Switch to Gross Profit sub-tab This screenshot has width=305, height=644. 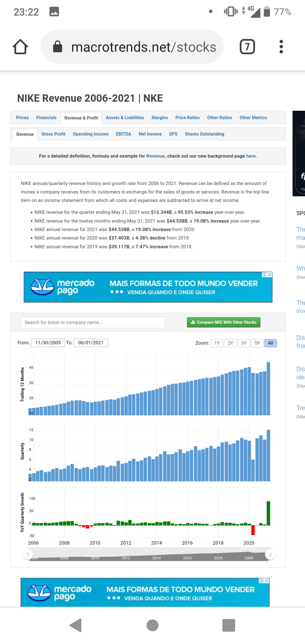pyautogui.click(x=53, y=134)
